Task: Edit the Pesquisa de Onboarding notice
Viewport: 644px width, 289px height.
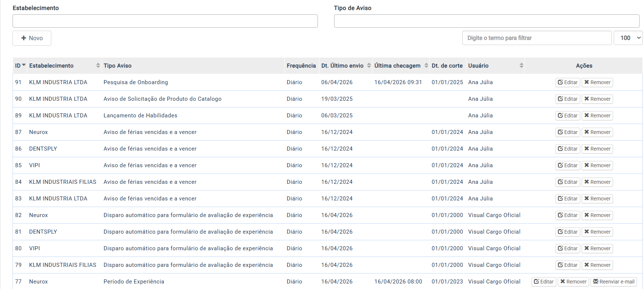Action: pos(567,82)
